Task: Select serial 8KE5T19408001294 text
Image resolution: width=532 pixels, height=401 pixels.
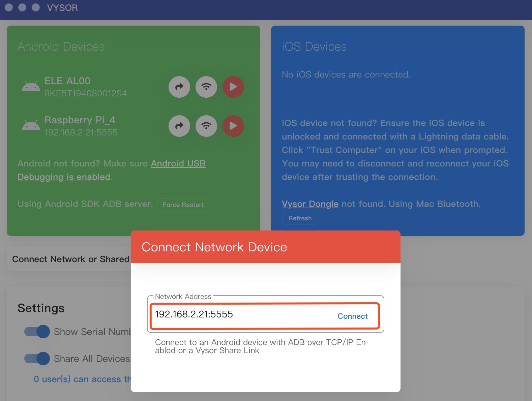Action: click(x=86, y=93)
